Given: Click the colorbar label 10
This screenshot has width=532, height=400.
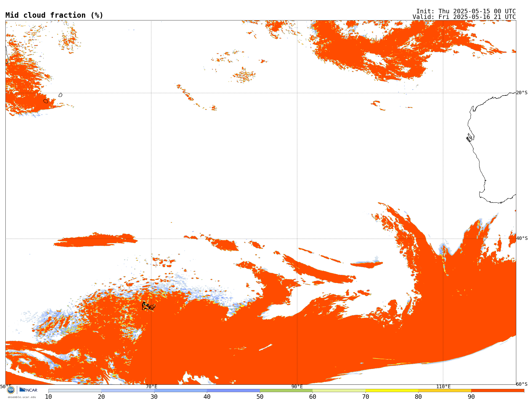Looking at the screenshot, I should point(49,397).
